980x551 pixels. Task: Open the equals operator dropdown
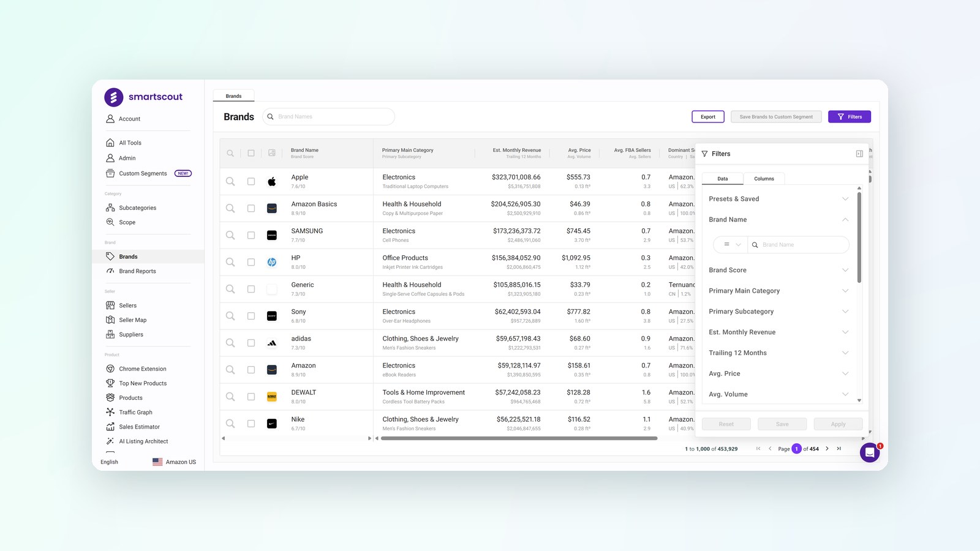(x=731, y=245)
